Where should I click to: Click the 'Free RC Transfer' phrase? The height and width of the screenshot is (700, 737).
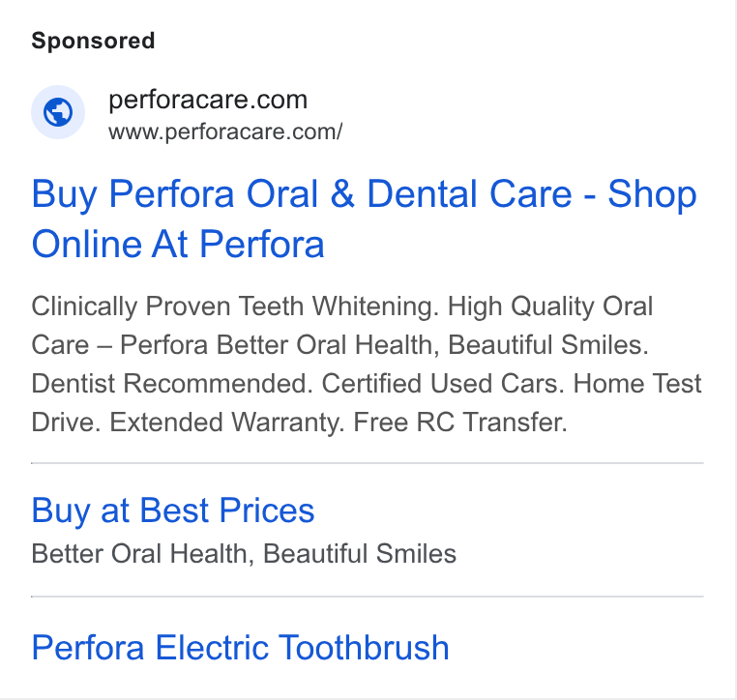(x=460, y=422)
